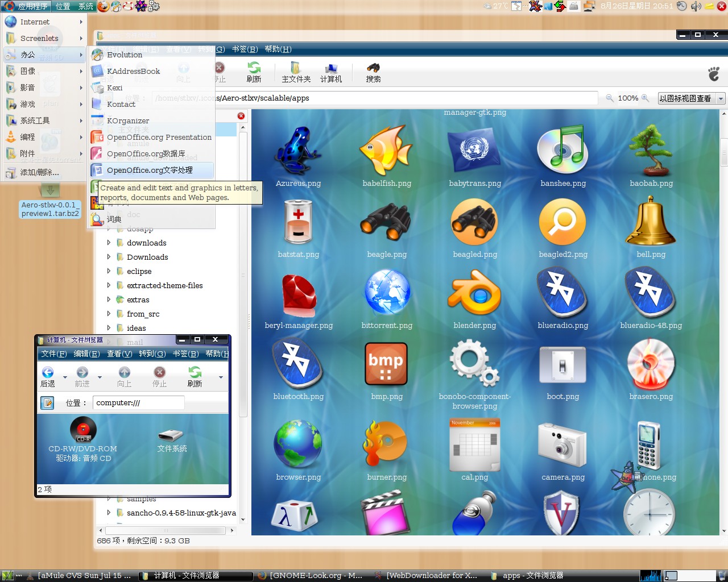Zoom out with the minus magnifier button
This screenshot has height=582, width=728.
(x=610, y=98)
